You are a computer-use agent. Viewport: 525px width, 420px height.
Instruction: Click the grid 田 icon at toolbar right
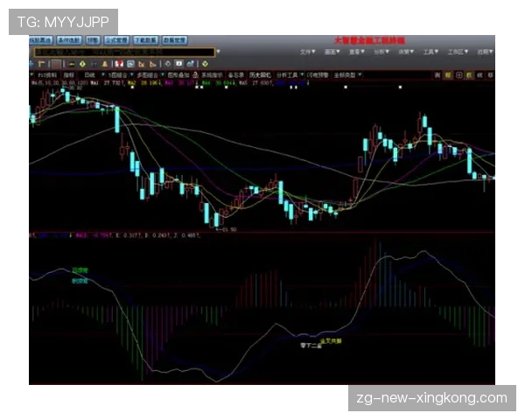tap(458, 75)
